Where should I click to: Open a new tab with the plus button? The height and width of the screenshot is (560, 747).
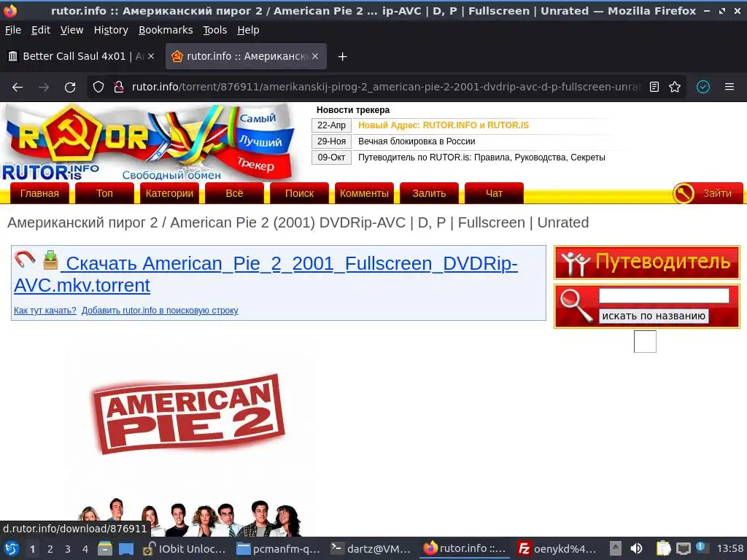342,57
